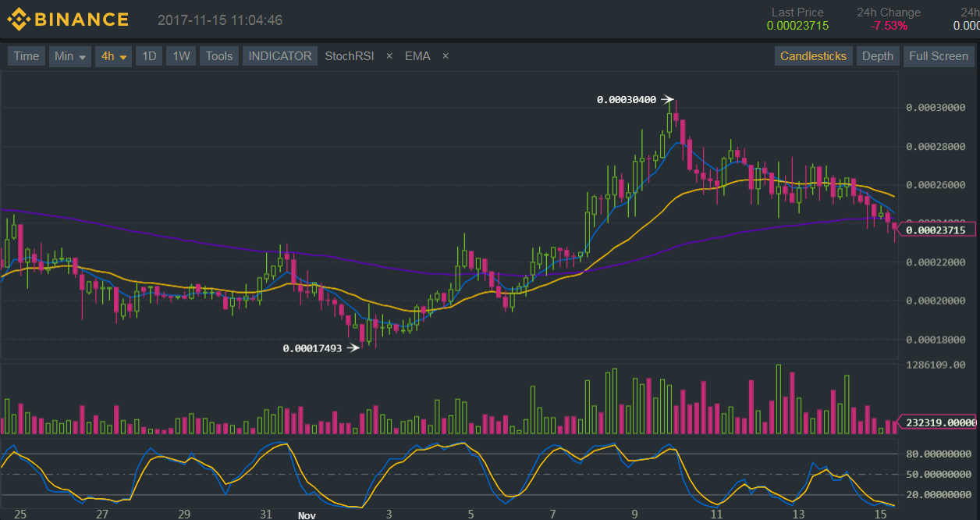The image size is (980, 520).
Task: Open the 4h interval dropdown
Action: coord(113,56)
